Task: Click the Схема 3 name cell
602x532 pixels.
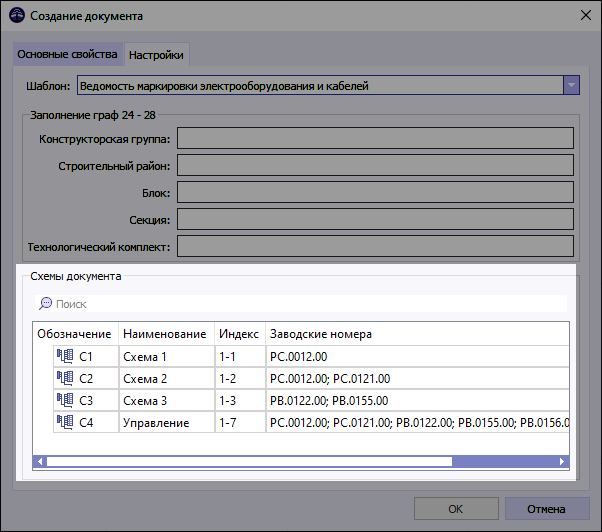Action: 167,400
